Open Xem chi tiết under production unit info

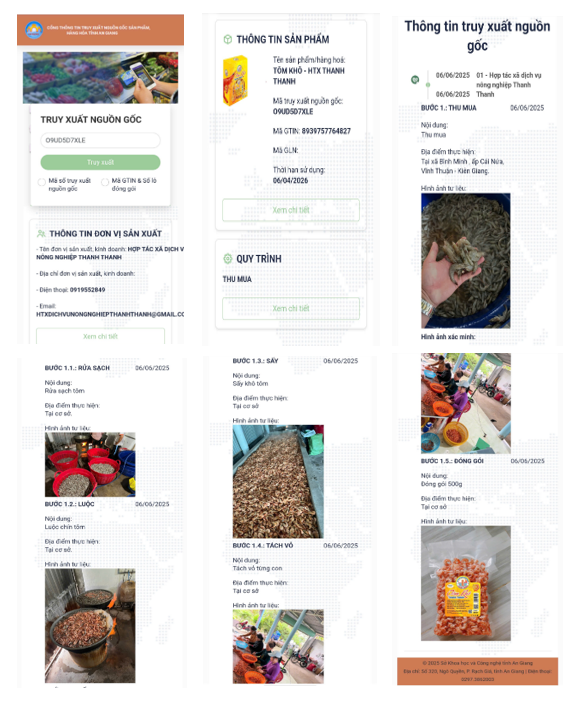click(100, 336)
